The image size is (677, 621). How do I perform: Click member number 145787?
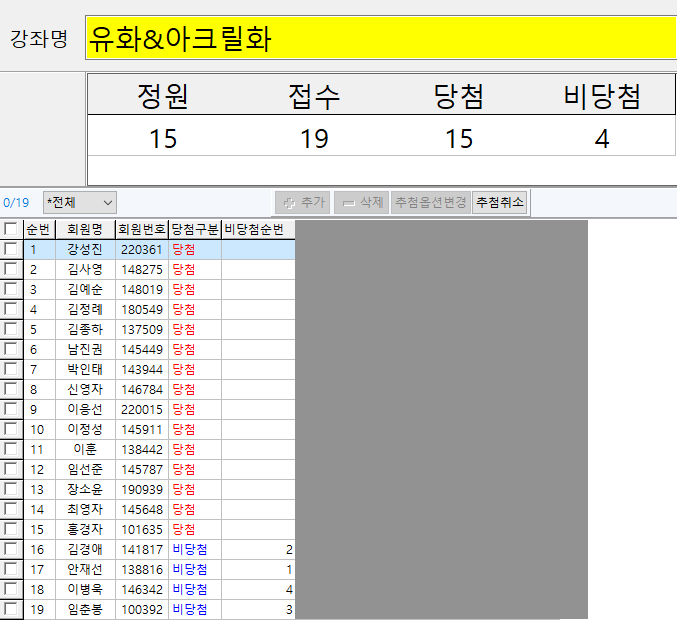click(x=142, y=469)
